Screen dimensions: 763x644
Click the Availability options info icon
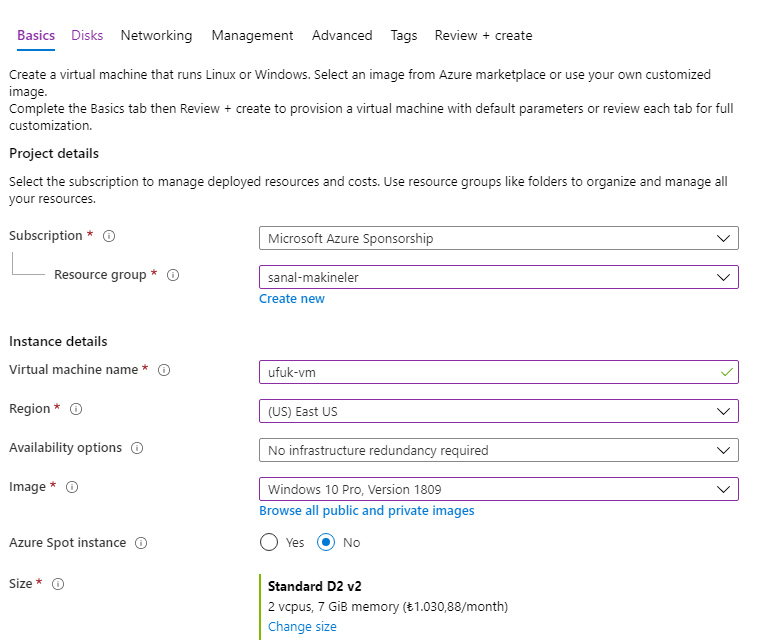coord(137,448)
